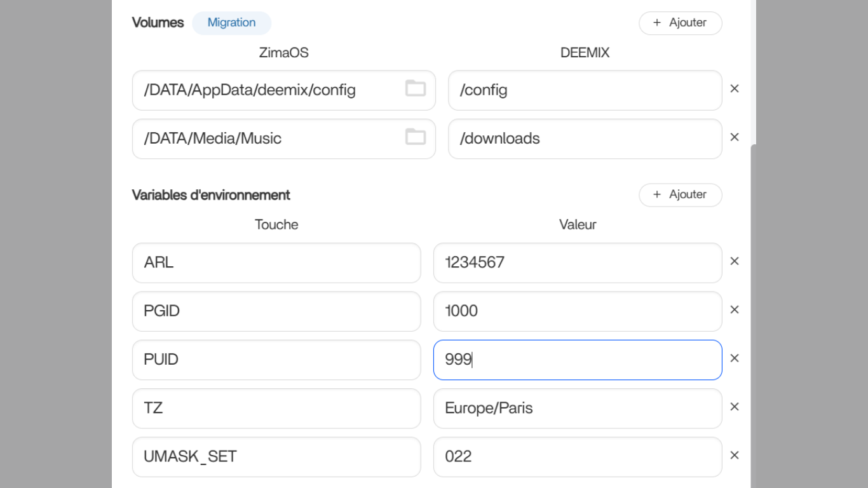Image resolution: width=868 pixels, height=488 pixels.
Task: Delete the PUID environment variable row
Action: click(x=735, y=358)
